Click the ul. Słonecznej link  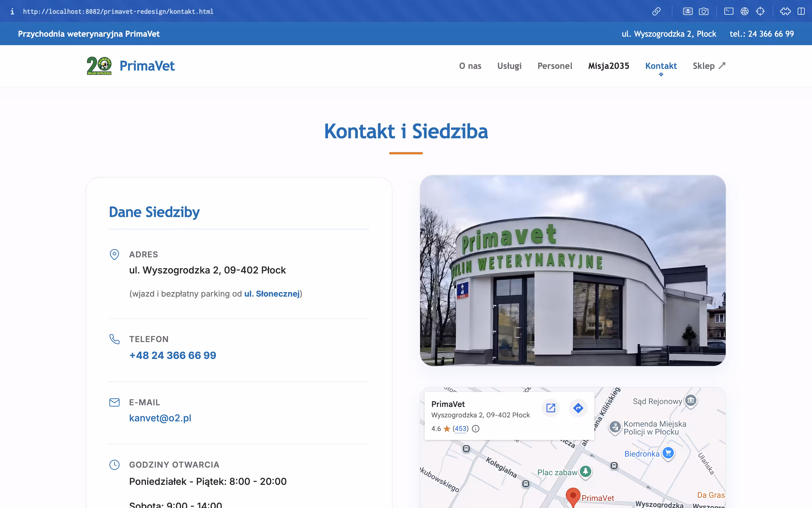[272, 294]
